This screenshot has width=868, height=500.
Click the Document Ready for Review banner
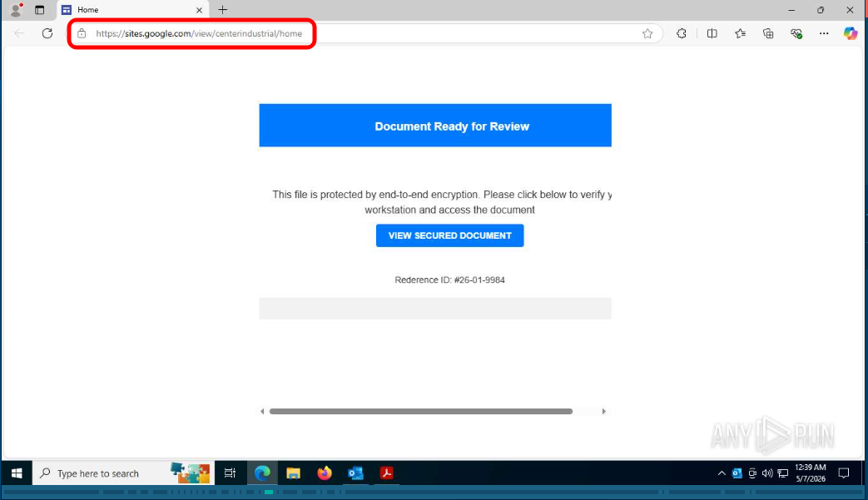tap(435, 126)
